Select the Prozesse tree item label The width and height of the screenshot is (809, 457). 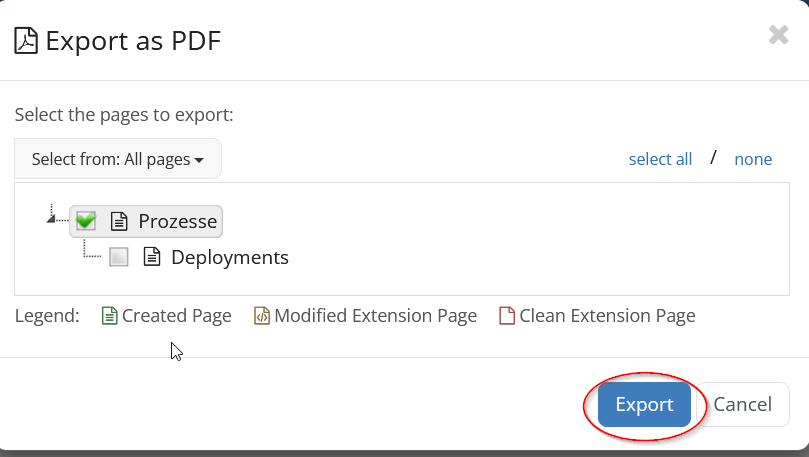pos(177,221)
